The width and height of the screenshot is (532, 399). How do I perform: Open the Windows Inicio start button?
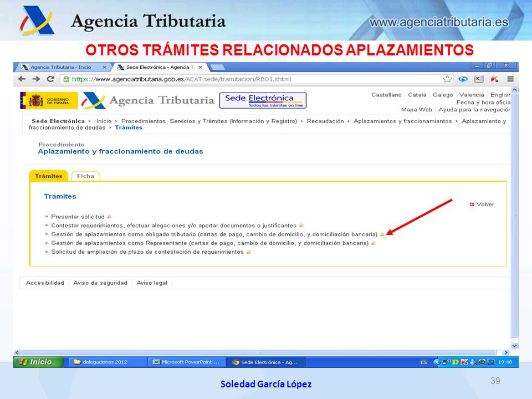[38, 362]
